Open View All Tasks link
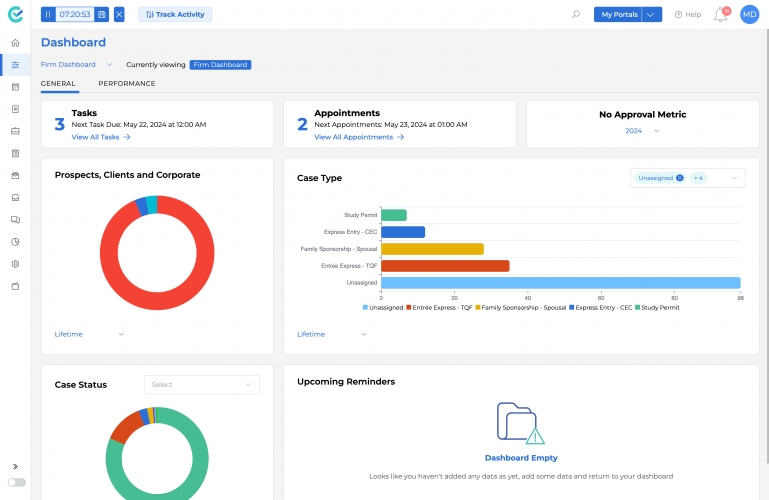The height and width of the screenshot is (500, 769). click(x=101, y=137)
